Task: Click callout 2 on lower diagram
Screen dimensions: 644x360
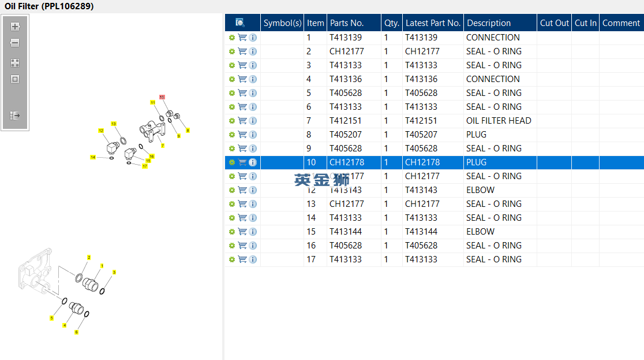Action: point(89,258)
